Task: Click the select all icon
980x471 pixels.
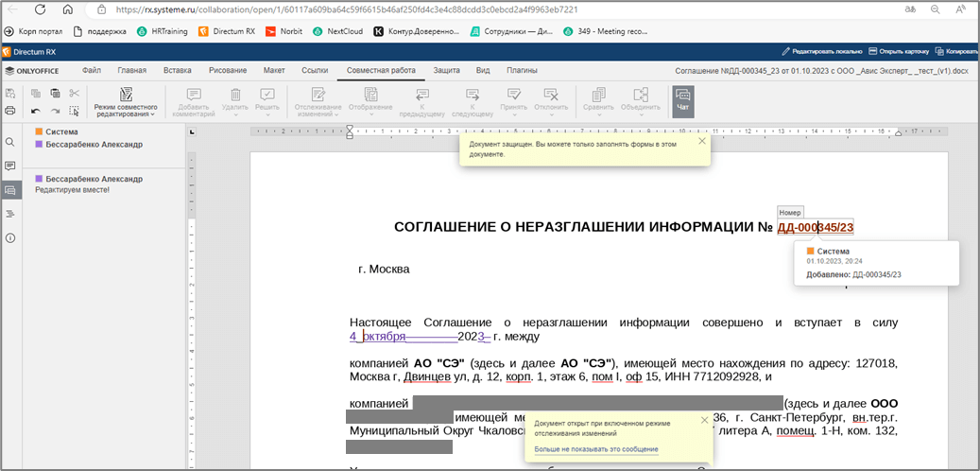Action: 75,111
